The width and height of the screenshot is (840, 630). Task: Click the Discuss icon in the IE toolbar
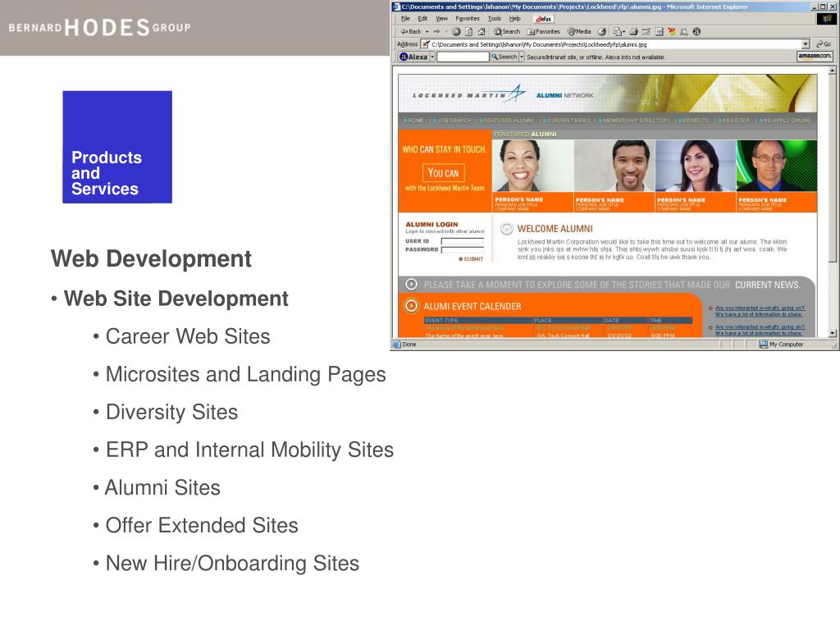pos(659,32)
